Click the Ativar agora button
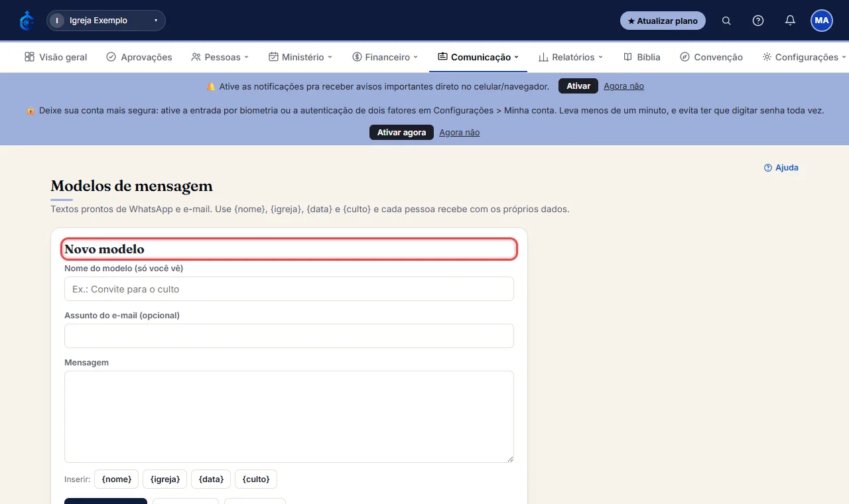Screen dimensions: 849x504 (401, 133)
